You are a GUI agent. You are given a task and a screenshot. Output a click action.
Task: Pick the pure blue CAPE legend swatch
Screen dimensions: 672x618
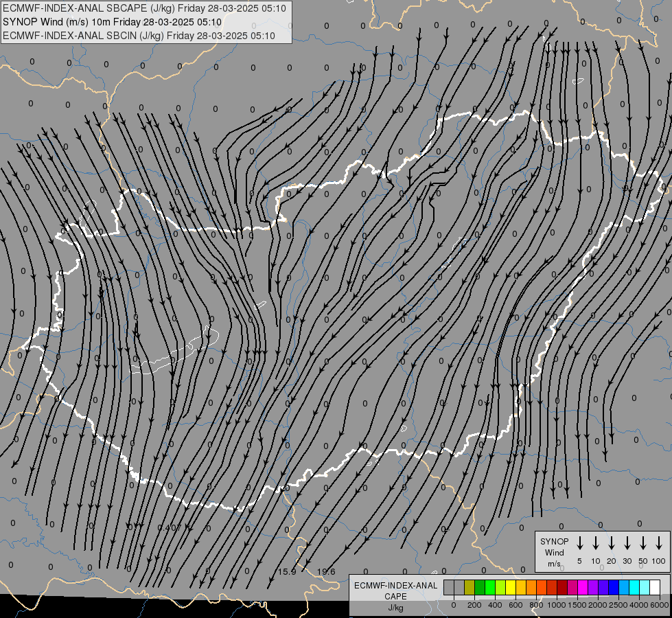click(614, 587)
